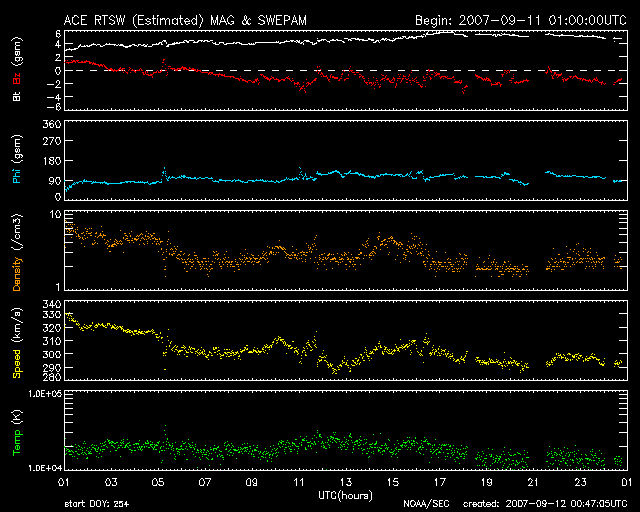Click the "-6" tick on the Bt Bz panel
The width and height of the screenshot is (640, 512).
54,107
